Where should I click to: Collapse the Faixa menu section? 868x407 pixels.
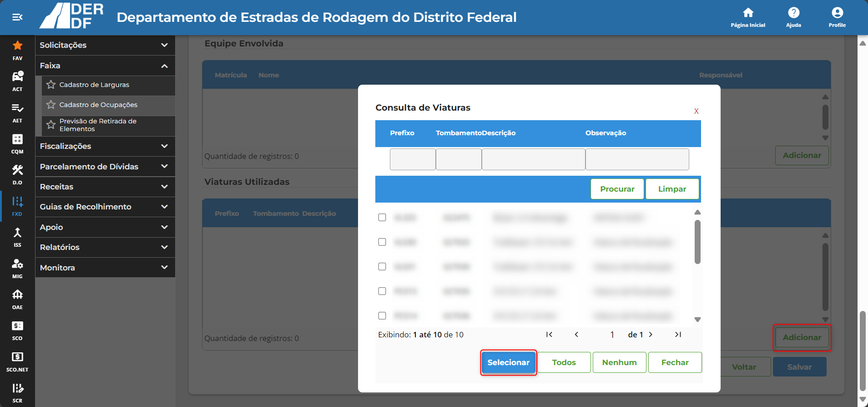coord(105,66)
